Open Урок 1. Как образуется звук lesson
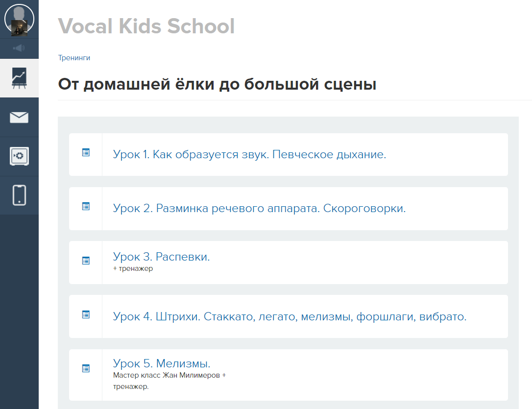This screenshot has height=409, width=532. (x=249, y=154)
